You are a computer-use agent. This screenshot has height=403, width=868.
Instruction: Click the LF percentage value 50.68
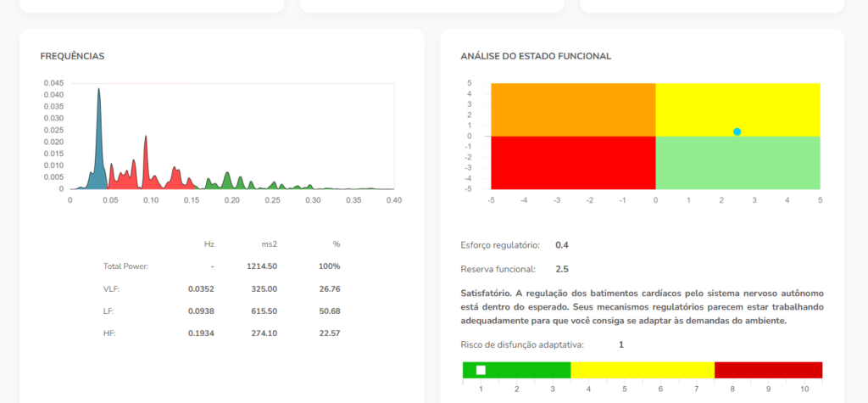point(326,311)
